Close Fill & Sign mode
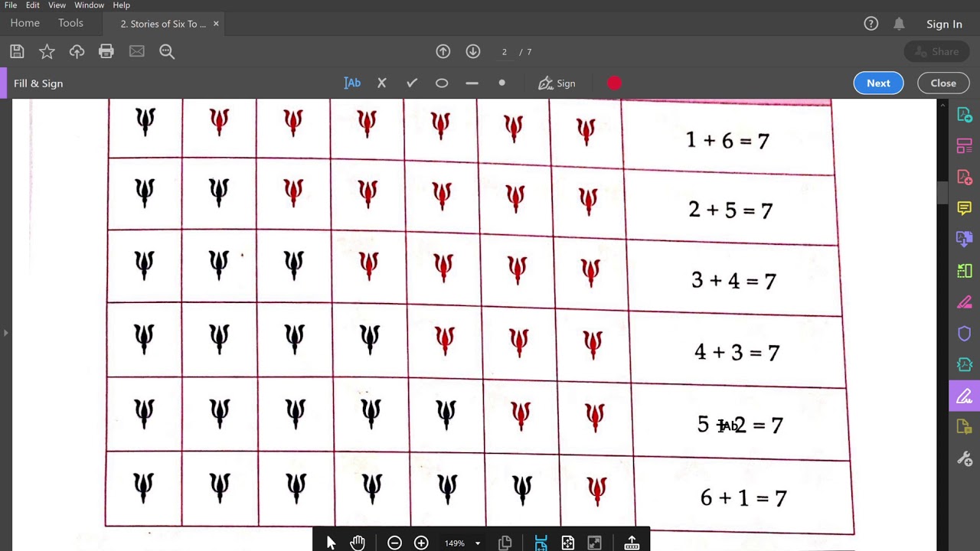Image resolution: width=980 pixels, height=551 pixels. [x=943, y=83]
